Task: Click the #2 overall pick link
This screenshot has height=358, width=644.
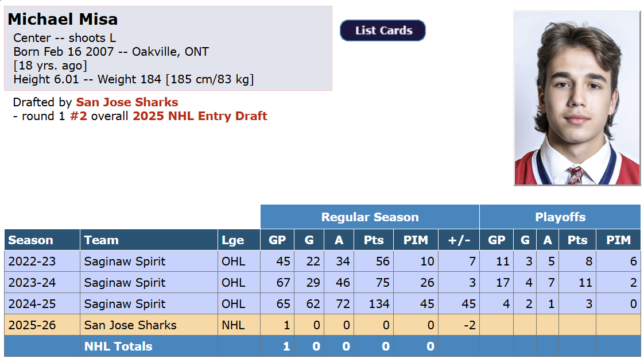Action: pyautogui.click(x=78, y=116)
